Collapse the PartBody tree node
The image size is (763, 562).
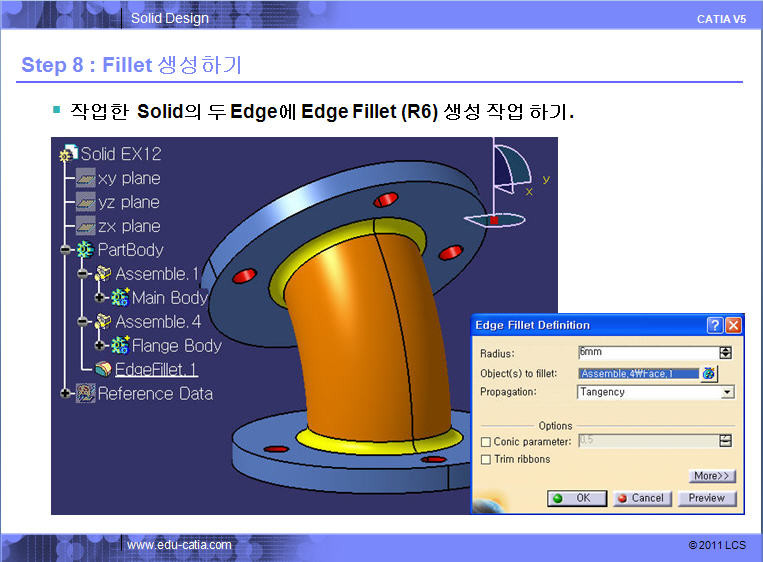(67, 250)
